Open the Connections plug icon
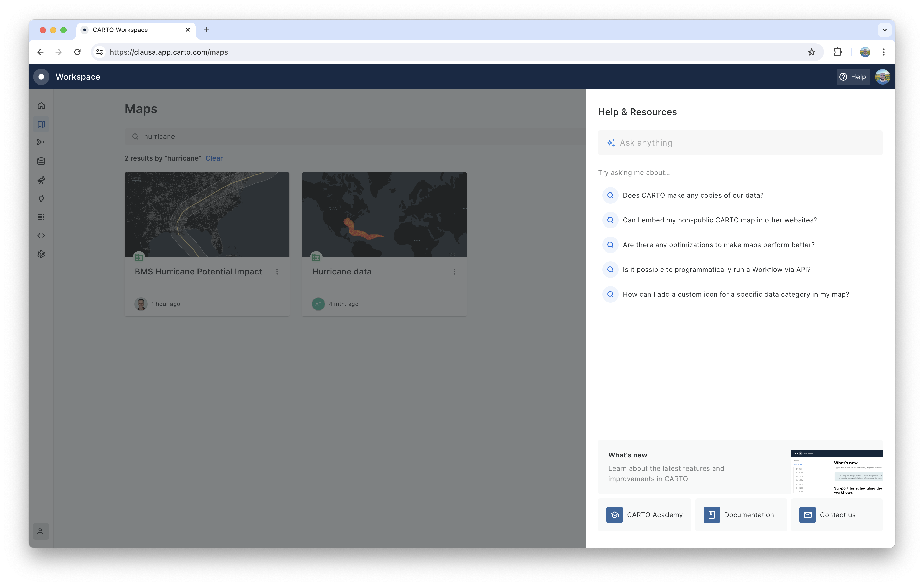This screenshot has height=586, width=924. point(41,198)
